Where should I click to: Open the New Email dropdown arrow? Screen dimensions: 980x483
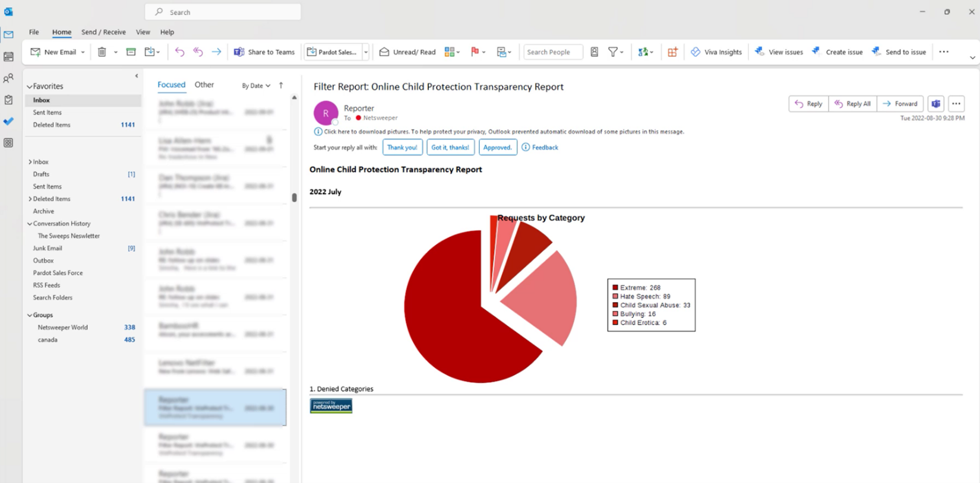[83, 52]
